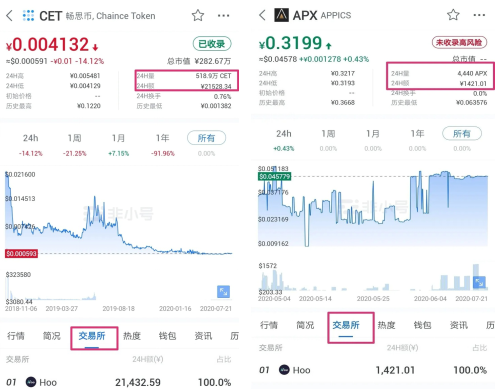Select the 24h range for CET

click(x=31, y=138)
